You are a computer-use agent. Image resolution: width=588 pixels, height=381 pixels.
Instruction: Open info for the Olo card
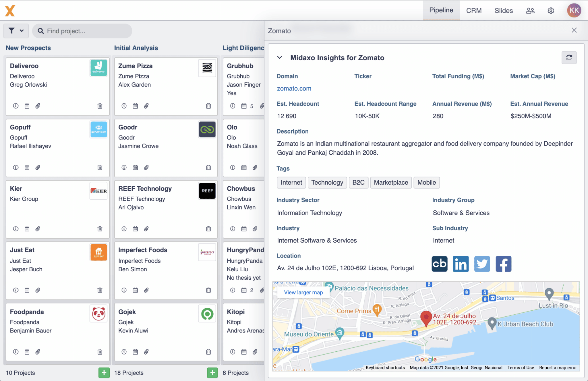click(x=233, y=167)
